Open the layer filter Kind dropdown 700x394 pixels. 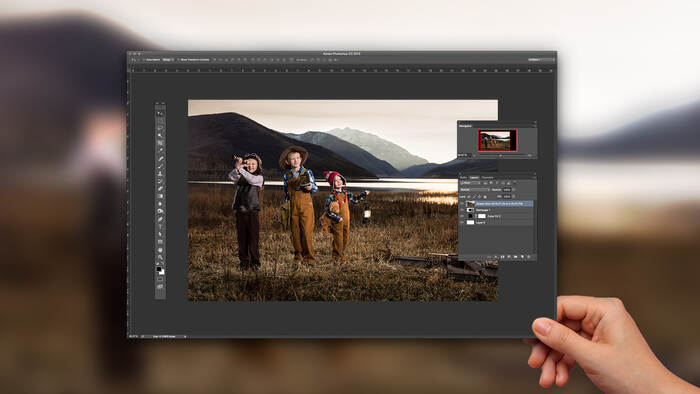pos(471,183)
